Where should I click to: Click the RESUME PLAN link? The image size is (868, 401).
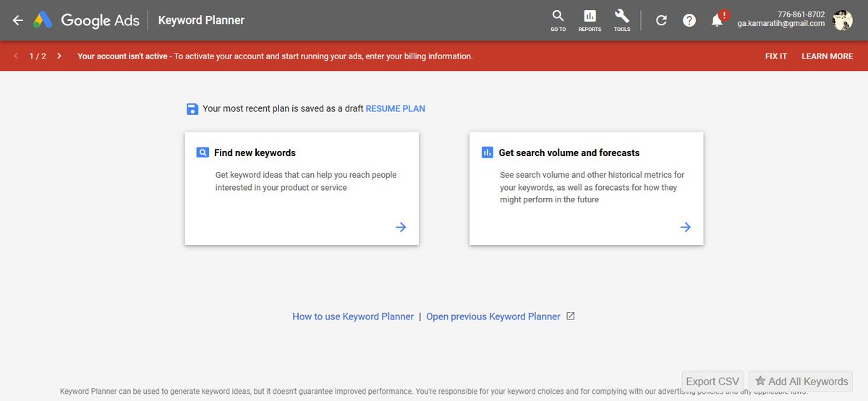pos(396,109)
